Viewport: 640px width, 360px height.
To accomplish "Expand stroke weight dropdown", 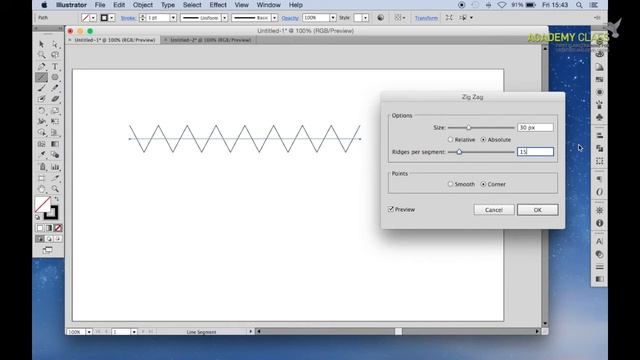I will [173, 18].
